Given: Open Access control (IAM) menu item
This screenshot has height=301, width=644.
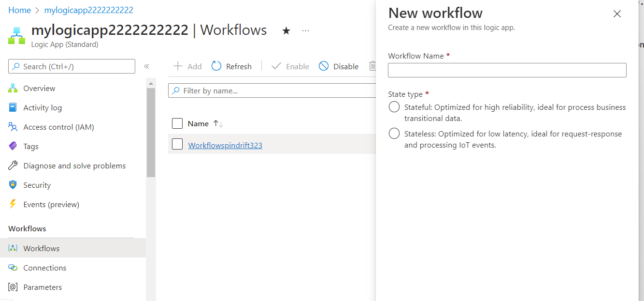Looking at the screenshot, I should tap(73, 127).
